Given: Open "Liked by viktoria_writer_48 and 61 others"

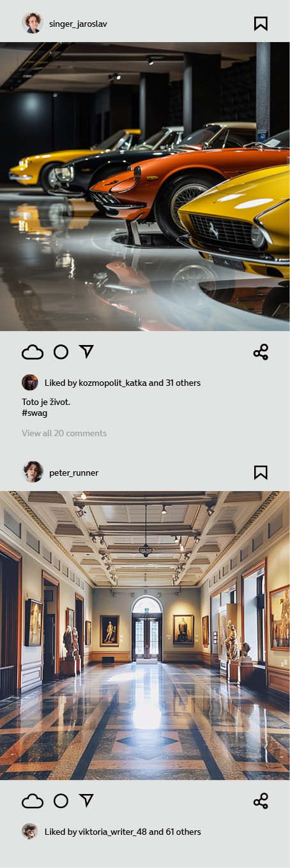Looking at the screenshot, I should pos(123,832).
